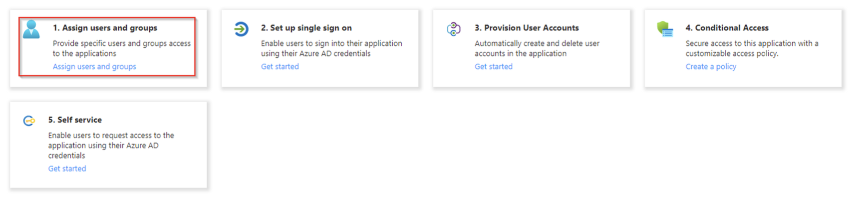This screenshot has width=868, height=197.
Task: Click the Assign users and groups person icon
Action: click(31, 29)
